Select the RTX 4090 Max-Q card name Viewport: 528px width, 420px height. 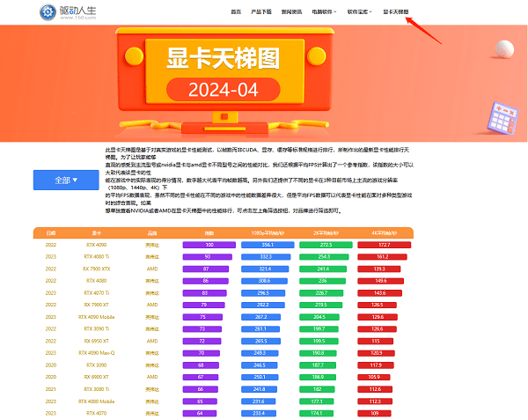pyautogui.click(x=97, y=353)
